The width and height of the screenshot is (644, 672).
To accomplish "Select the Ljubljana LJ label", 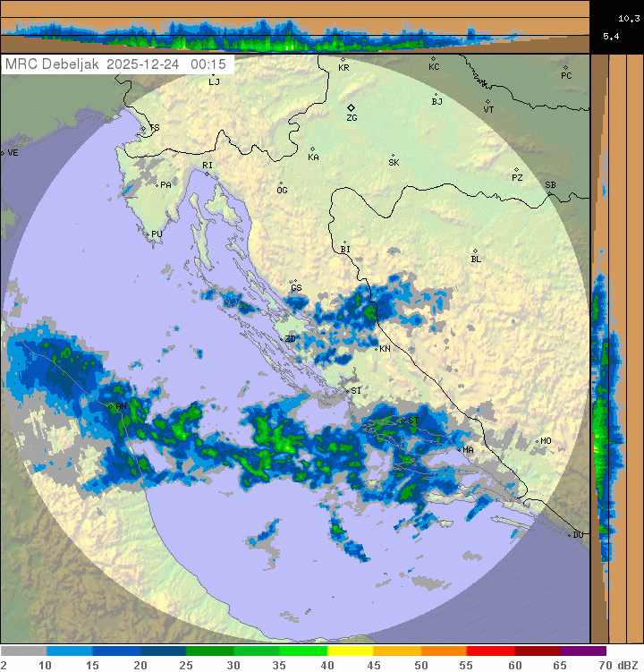I will pyautogui.click(x=213, y=81).
